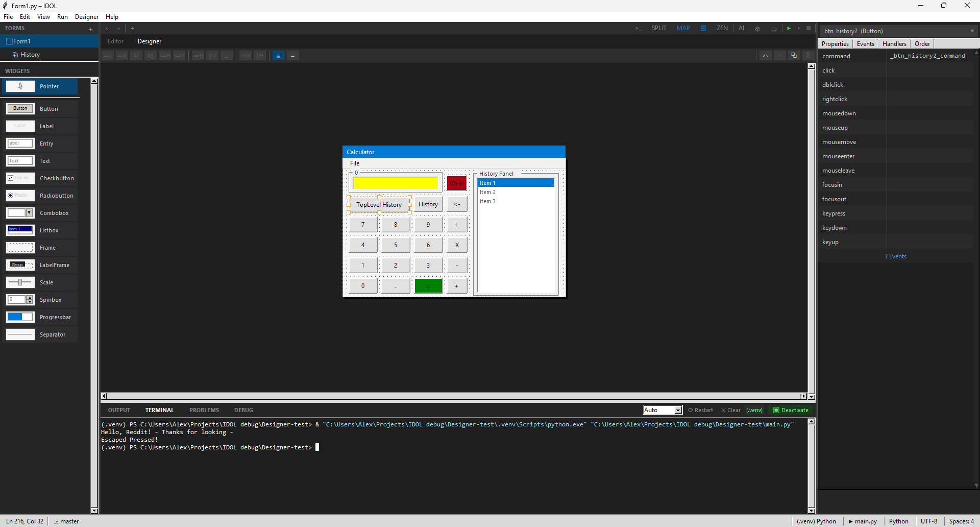Screen dimensions: 980x527
Task: Select the Radiobutton widget
Action: point(41,196)
